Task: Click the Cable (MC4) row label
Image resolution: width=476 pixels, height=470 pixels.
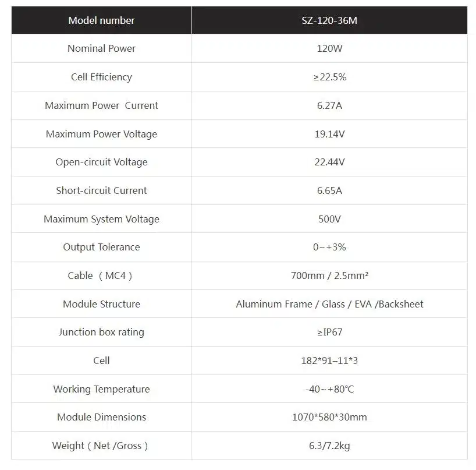Action: coord(101,275)
